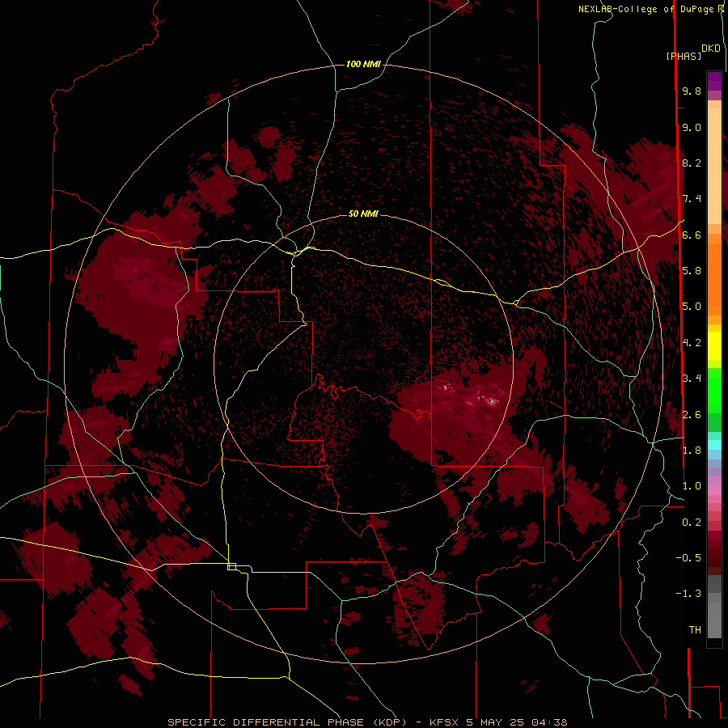Click the 1.0 scale value
The width and height of the screenshot is (728, 728).
[x=692, y=486]
